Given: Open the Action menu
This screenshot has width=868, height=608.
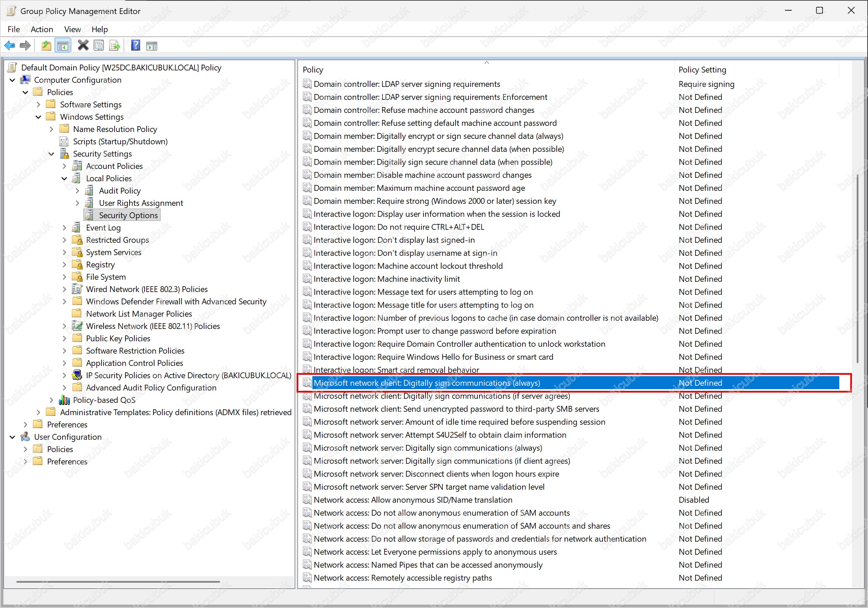Looking at the screenshot, I should coord(42,29).
